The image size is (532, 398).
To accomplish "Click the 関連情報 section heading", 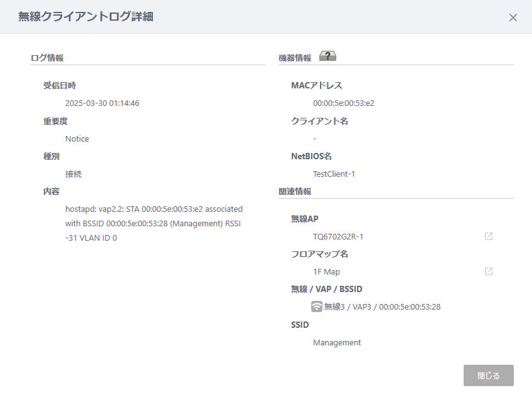I will coord(295,192).
